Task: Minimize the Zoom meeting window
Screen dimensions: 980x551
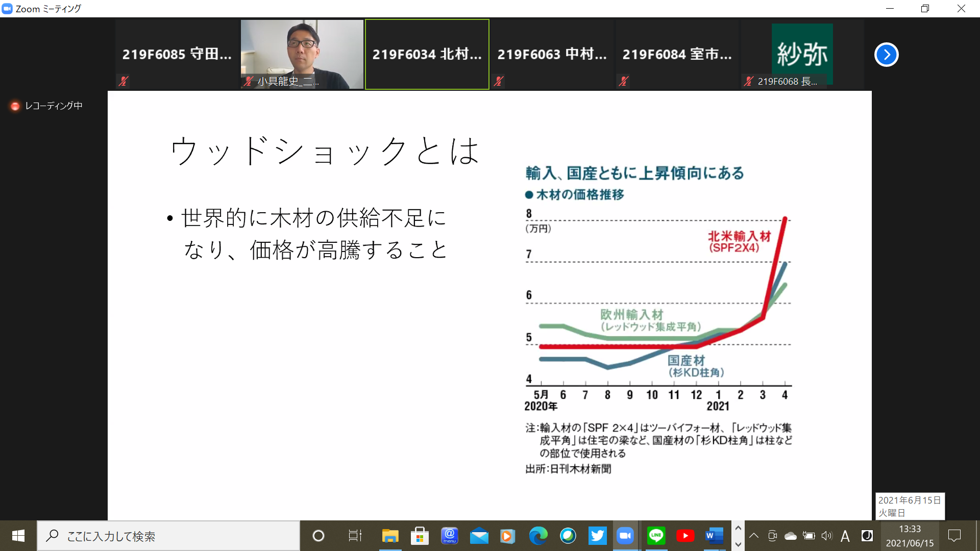Action: 890,9
